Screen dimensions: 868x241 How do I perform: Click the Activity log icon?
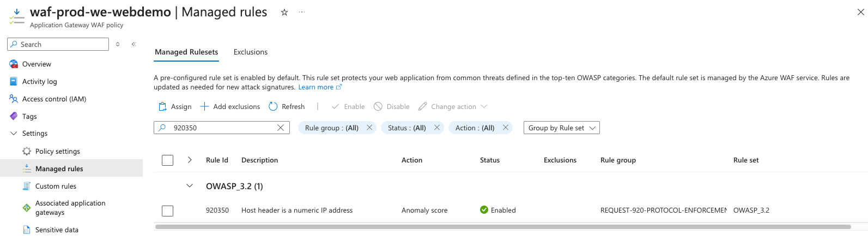point(14,81)
